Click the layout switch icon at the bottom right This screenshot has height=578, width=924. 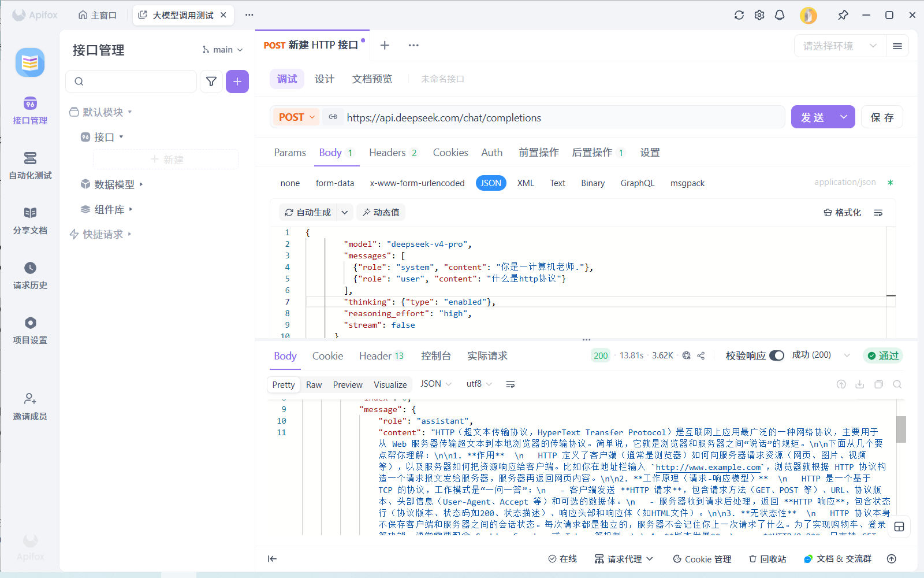click(x=899, y=527)
